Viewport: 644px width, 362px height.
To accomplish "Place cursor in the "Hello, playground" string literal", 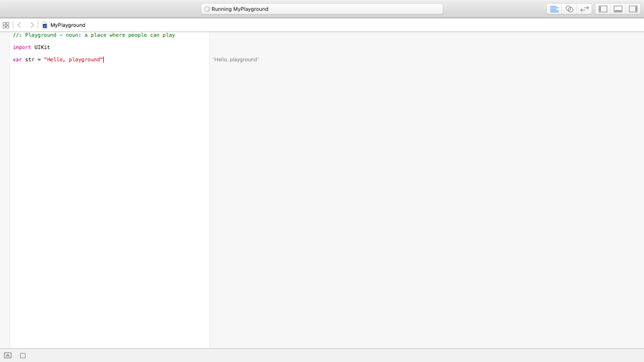I will point(73,60).
